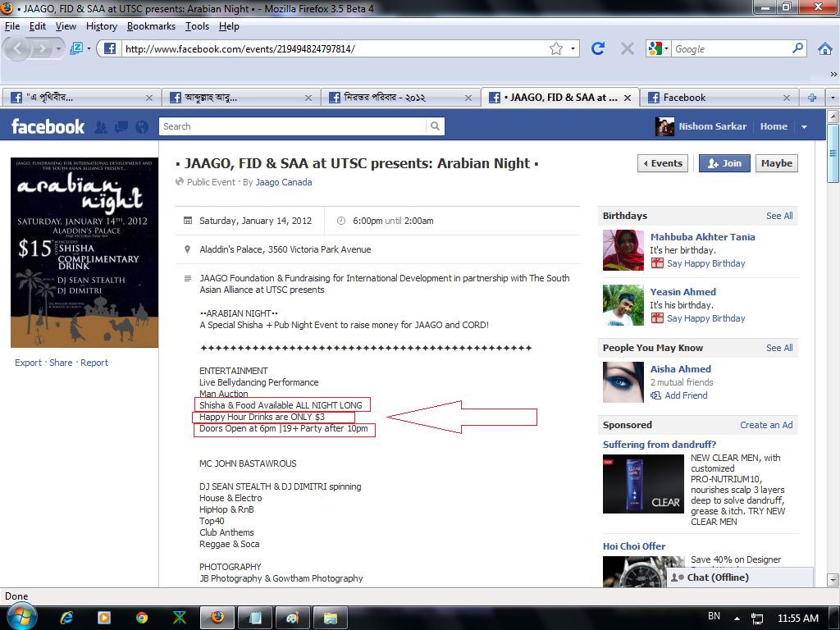Bookmark this page with the star icon
The image size is (840, 630).
(x=556, y=48)
